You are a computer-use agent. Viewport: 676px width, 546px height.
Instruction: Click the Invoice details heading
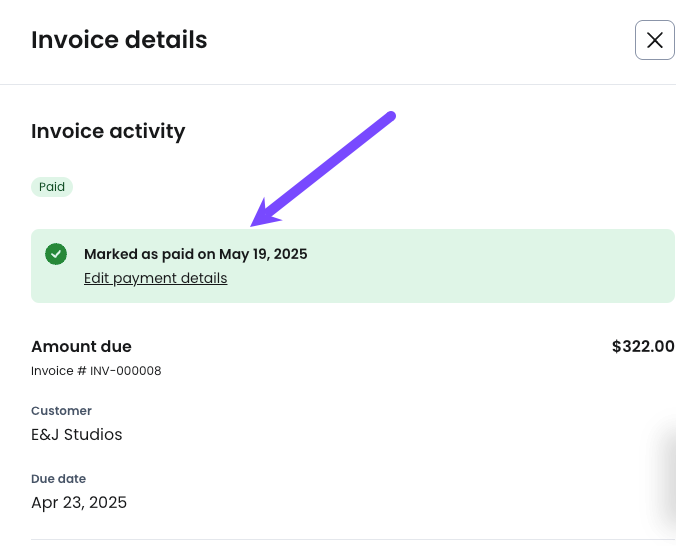(x=119, y=40)
